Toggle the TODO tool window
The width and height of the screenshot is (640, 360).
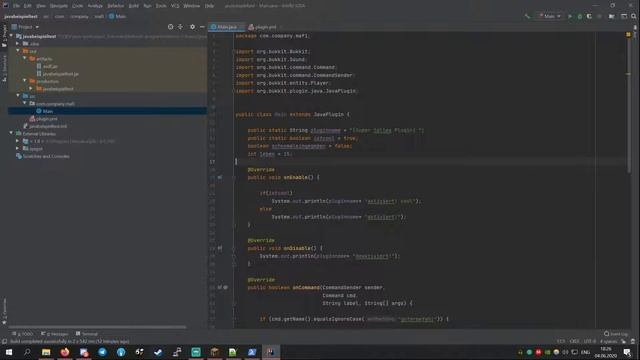(22, 334)
